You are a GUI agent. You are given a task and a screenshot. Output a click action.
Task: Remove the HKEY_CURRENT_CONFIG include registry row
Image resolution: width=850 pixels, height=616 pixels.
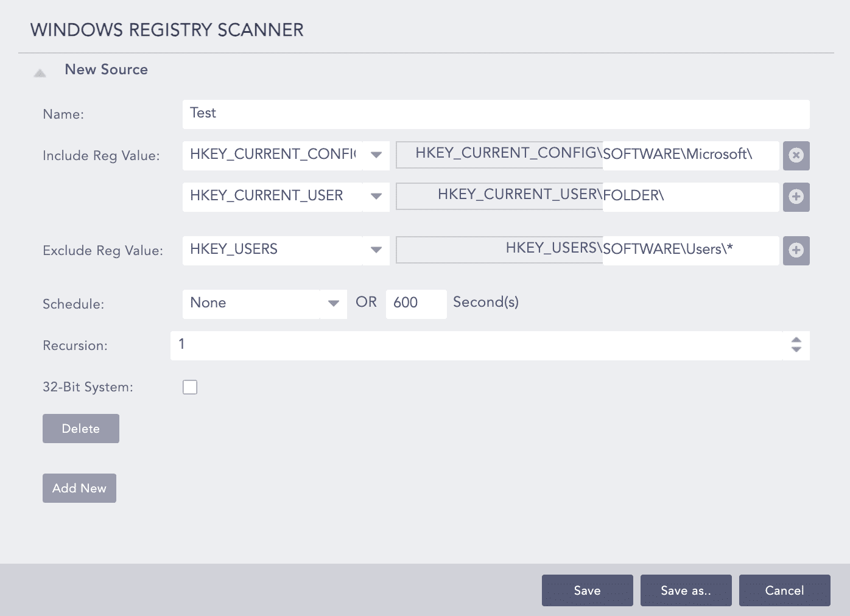pyautogui.click(x=796, y=155)
